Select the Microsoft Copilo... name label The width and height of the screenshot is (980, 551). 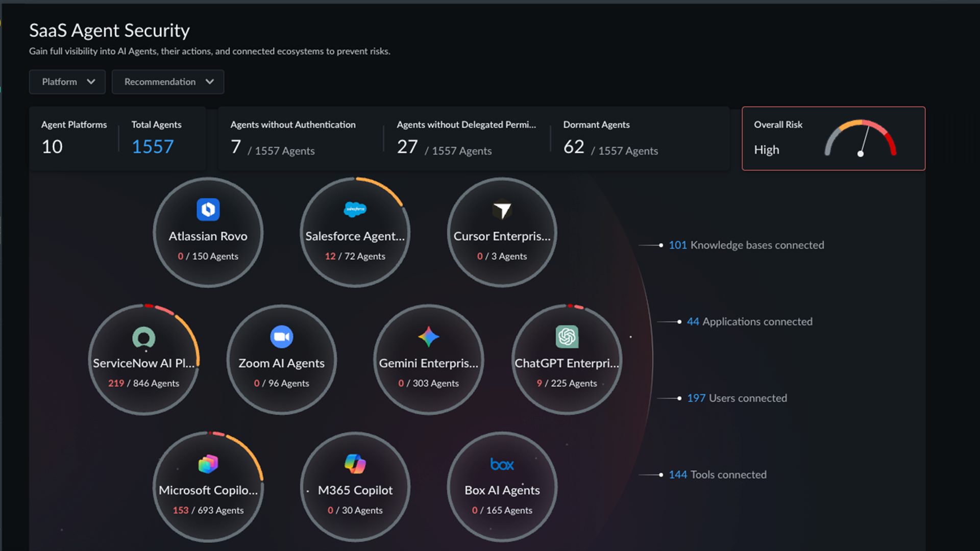tap(208, 490)
